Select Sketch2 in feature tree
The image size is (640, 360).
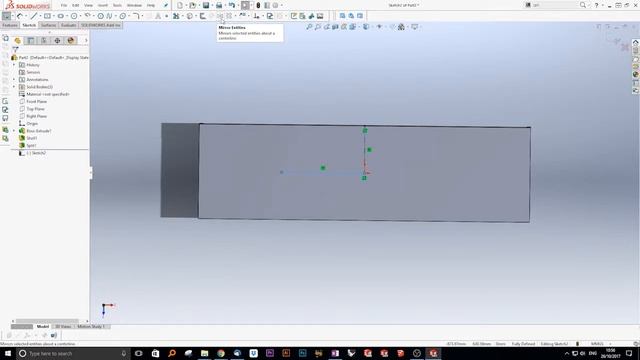[36, 153]
